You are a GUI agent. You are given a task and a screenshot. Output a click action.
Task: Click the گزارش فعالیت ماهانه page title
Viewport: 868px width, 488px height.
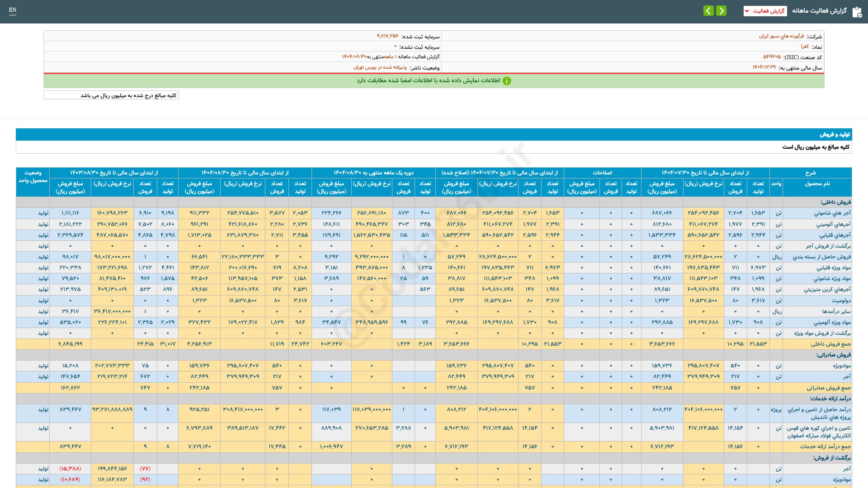pyautogui.click(x=819, y=11)
